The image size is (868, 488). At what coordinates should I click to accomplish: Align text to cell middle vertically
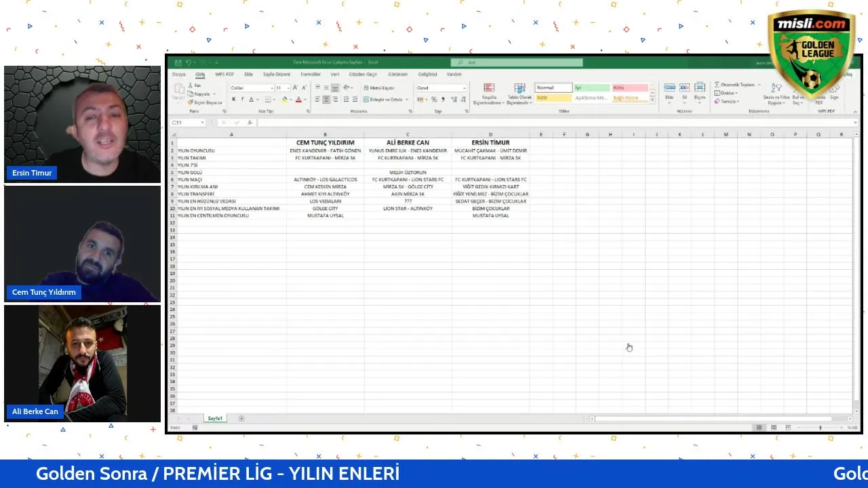pos(326,87)
